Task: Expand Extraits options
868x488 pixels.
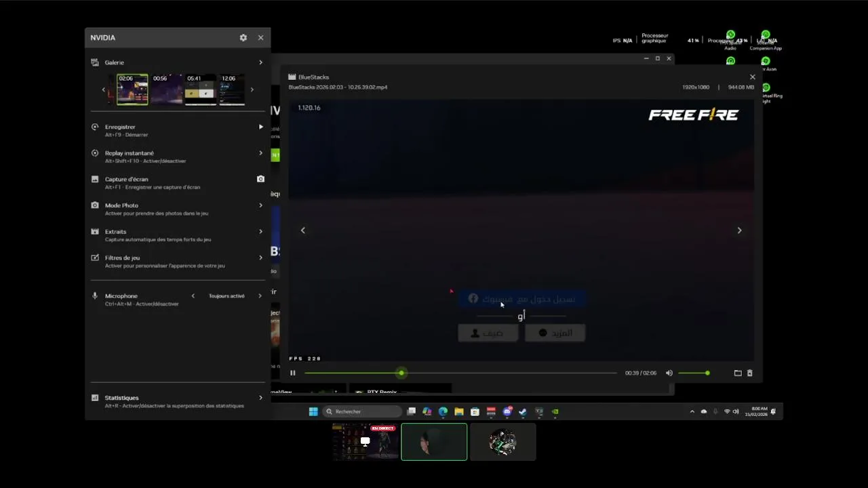Action: [x=260, y=231]
